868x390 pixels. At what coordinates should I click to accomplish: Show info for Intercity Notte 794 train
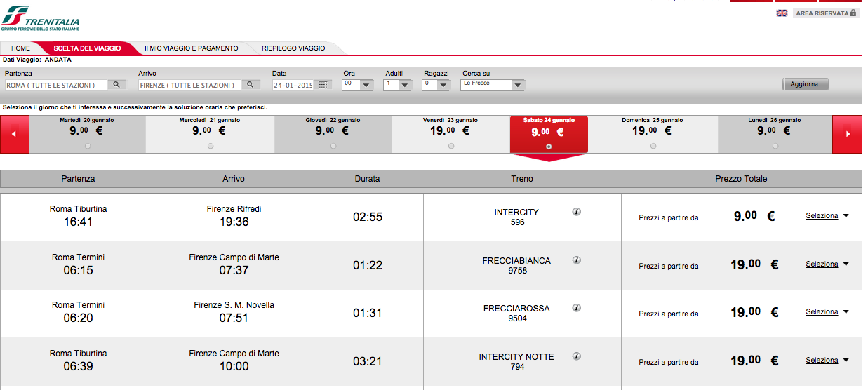[577, 356]
